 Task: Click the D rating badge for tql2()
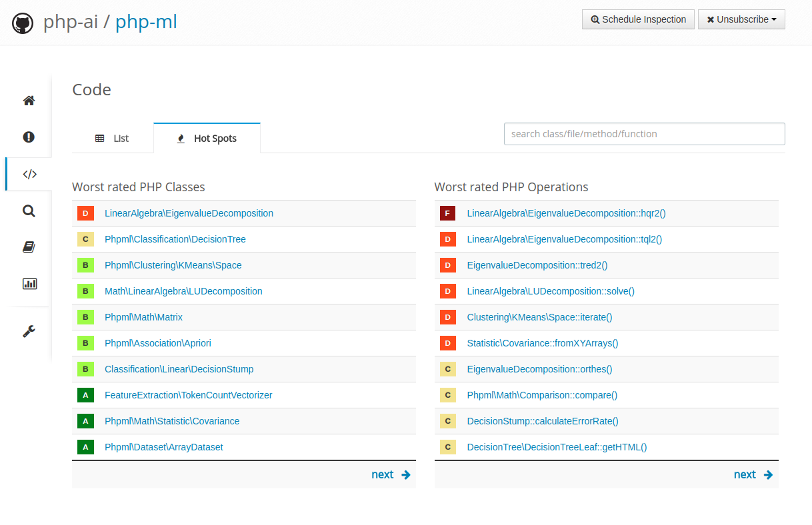(x=448, y=239)
